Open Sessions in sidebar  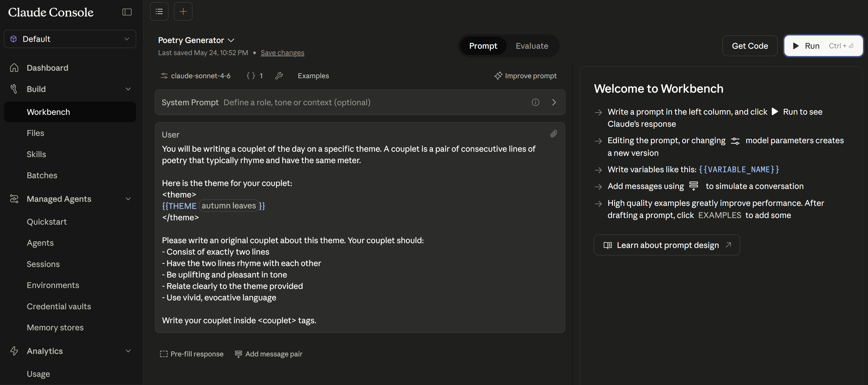coord(43,264)
